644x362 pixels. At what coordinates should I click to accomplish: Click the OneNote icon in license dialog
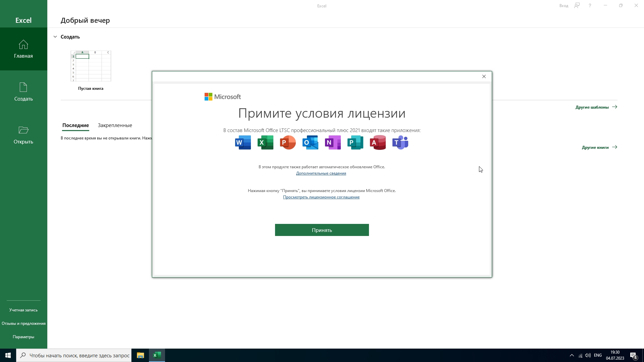click(x=333, y=143)
